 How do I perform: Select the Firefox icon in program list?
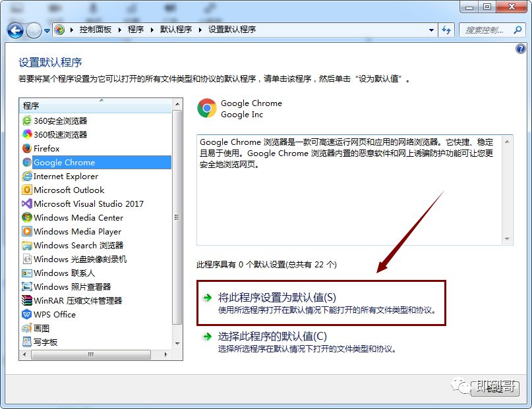(x=27, y=148)
